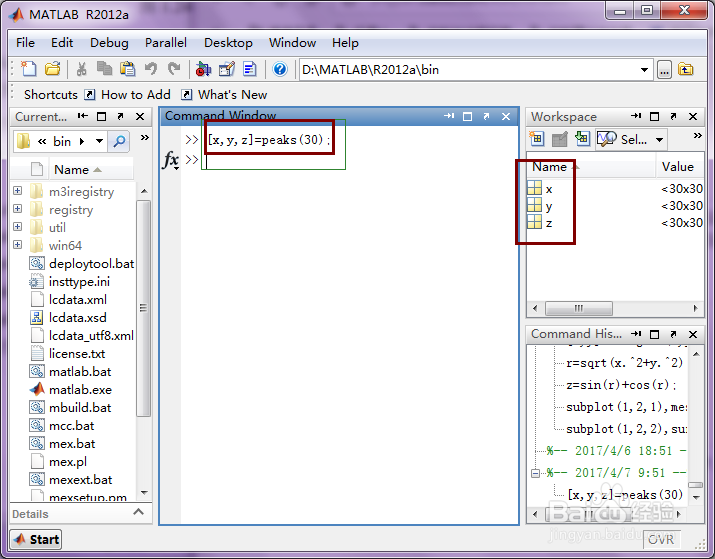Open the Parallel menu
715x559 pixels.
pyautogui.click(x=166, y=43)
